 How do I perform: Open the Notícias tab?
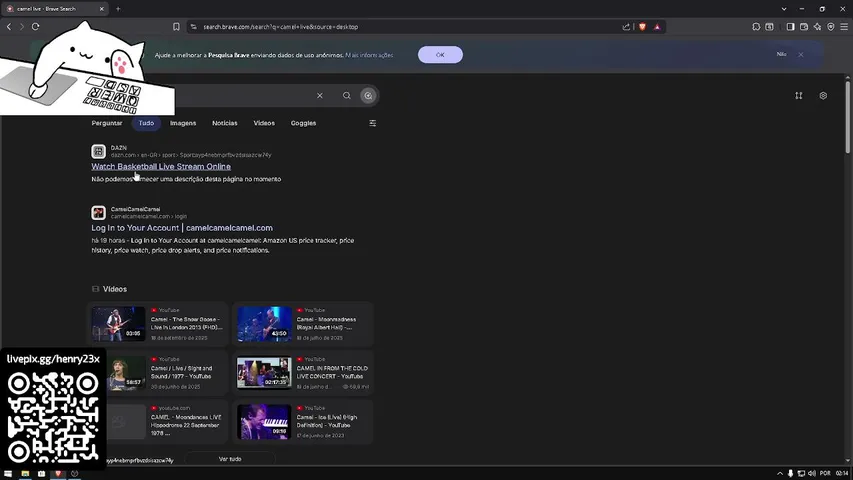pyautogui.click(x=225, y=123)
